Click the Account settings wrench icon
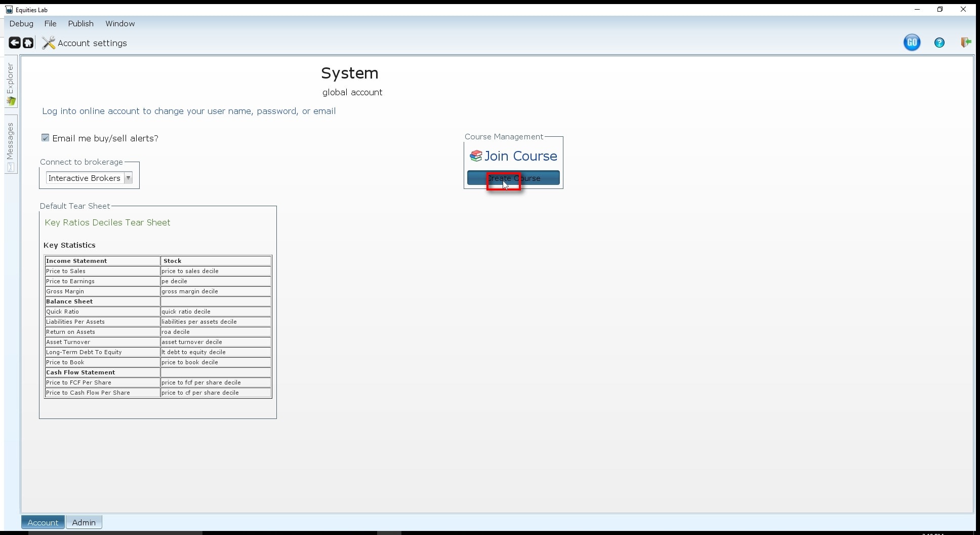This screenshot has width=980, height=535. coord(49,43)
